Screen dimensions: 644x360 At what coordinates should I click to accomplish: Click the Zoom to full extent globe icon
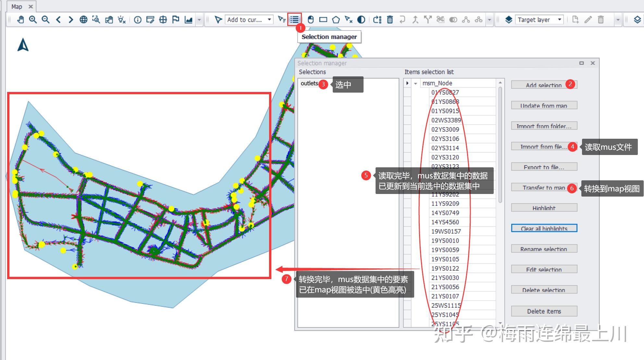[x=83, y=20]
